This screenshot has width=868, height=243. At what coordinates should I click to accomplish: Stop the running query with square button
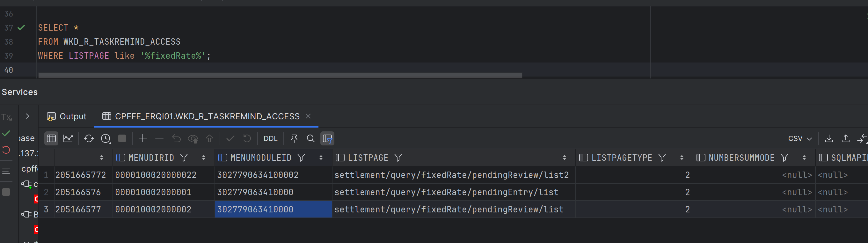point(122,138)
